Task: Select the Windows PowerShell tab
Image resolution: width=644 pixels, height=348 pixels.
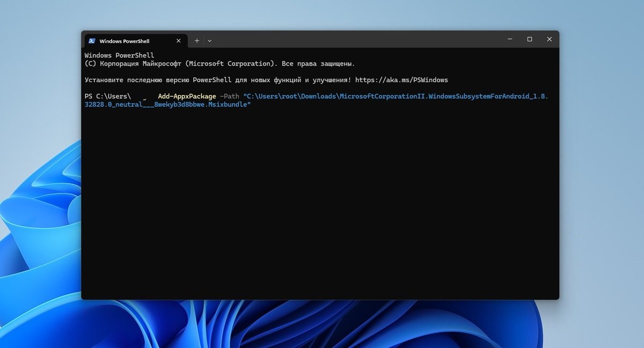Action: [x=136, y=41]
